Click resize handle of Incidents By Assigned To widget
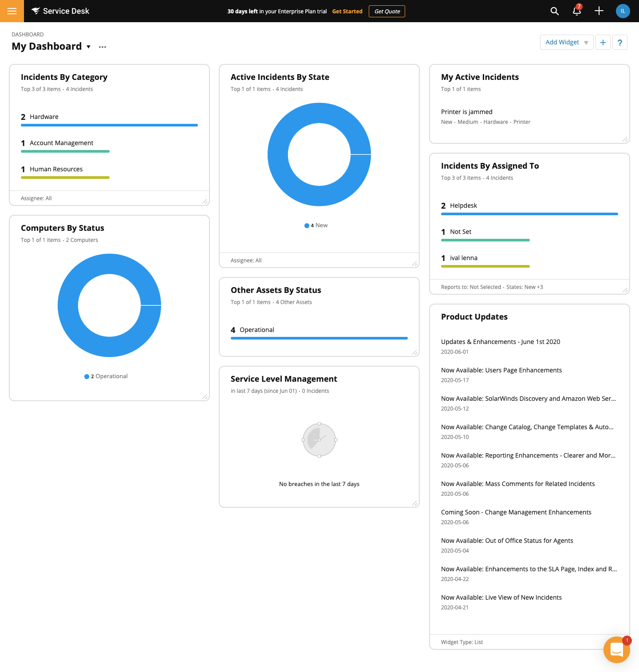Screen dimensions: 639x672 point(625,290)
